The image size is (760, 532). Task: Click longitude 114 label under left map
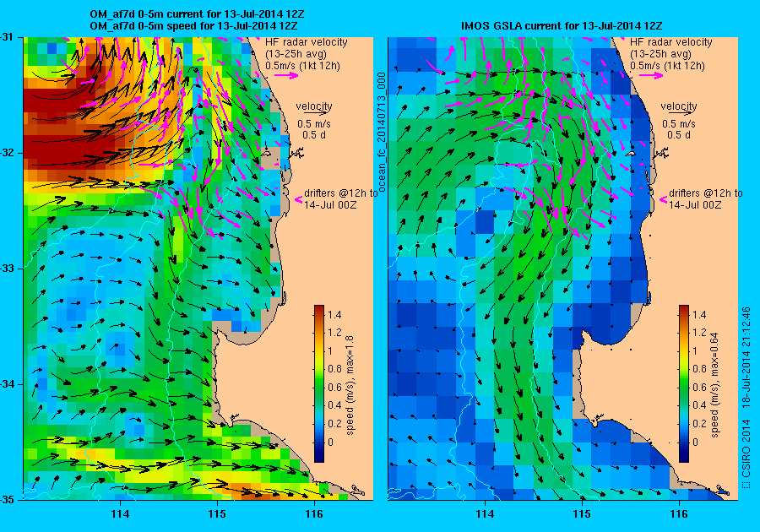point(120,514)
